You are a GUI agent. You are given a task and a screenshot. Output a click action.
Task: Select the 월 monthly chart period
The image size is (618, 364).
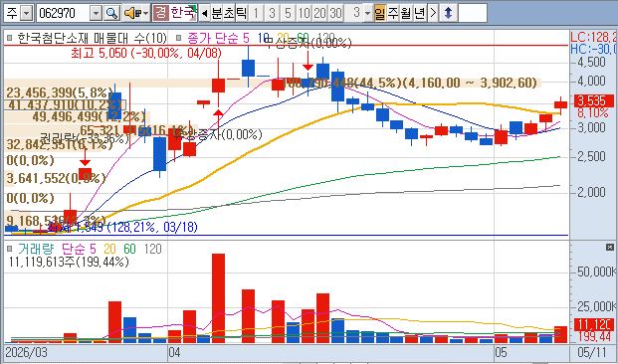(x=406, y=13)
